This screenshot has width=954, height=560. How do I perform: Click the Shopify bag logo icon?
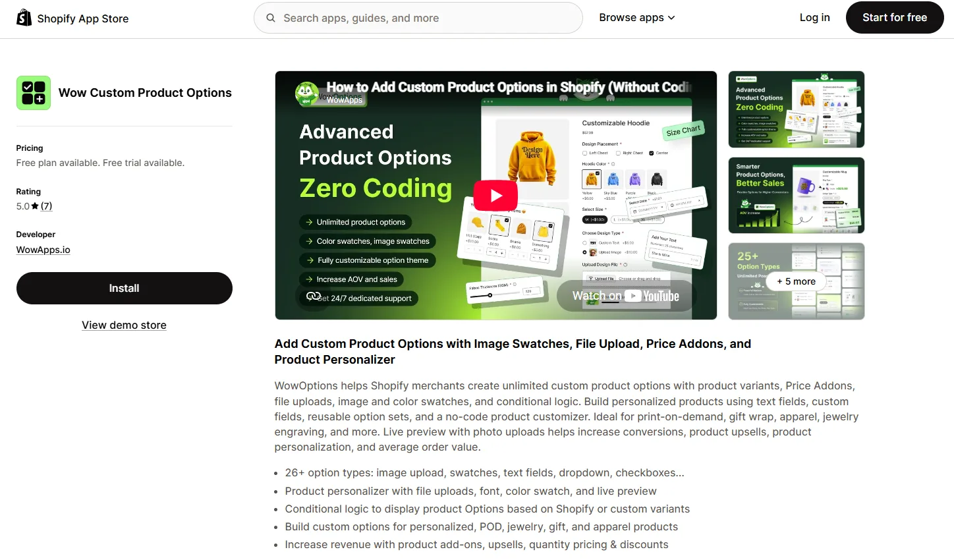pyautogui.click(x=24, y=18)
